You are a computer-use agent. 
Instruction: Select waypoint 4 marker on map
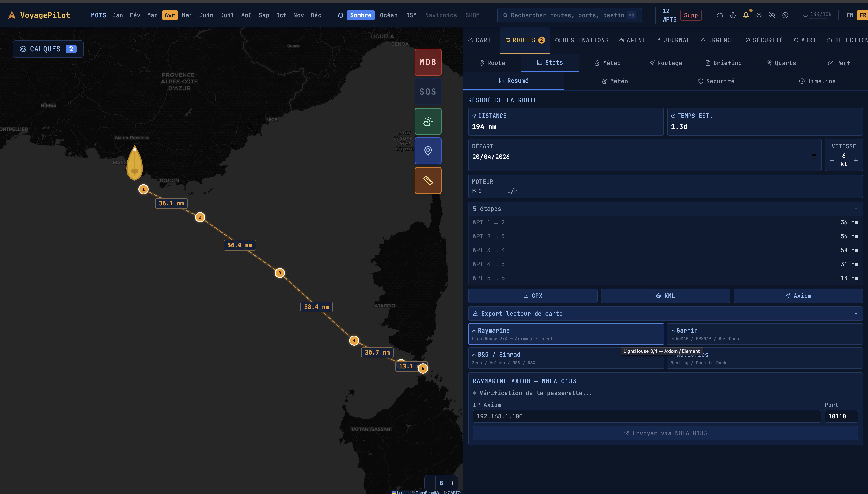354,340
